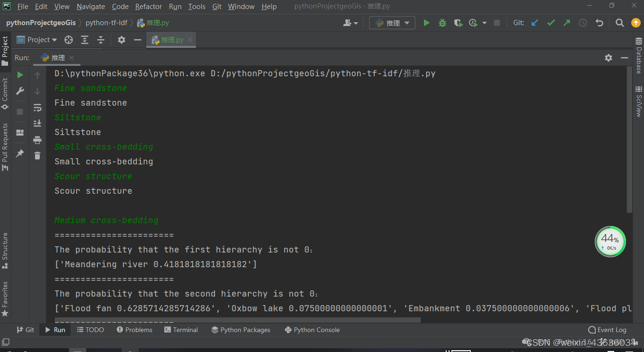Open Run panel settings gear
This screenshot has height=352, width=644.
[x=609, y=58]
